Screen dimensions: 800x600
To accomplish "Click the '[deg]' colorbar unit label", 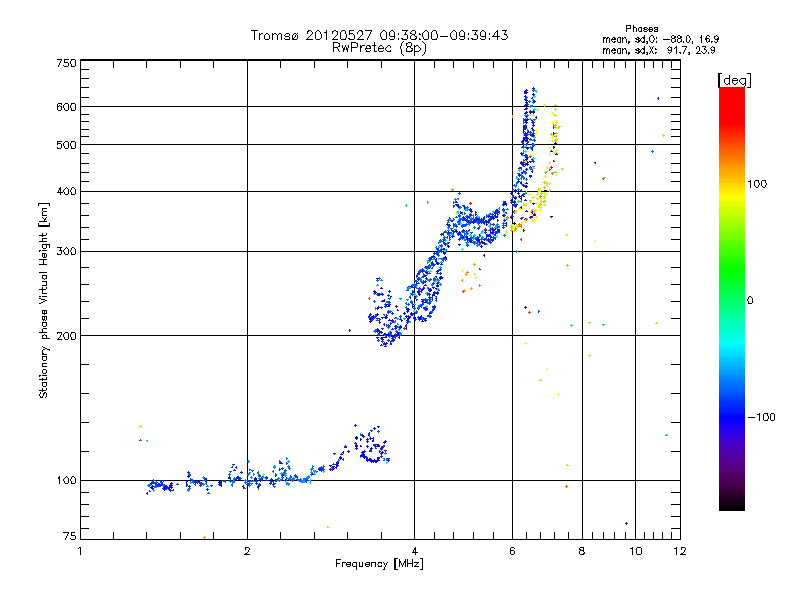I will click(x=734, y=80).
